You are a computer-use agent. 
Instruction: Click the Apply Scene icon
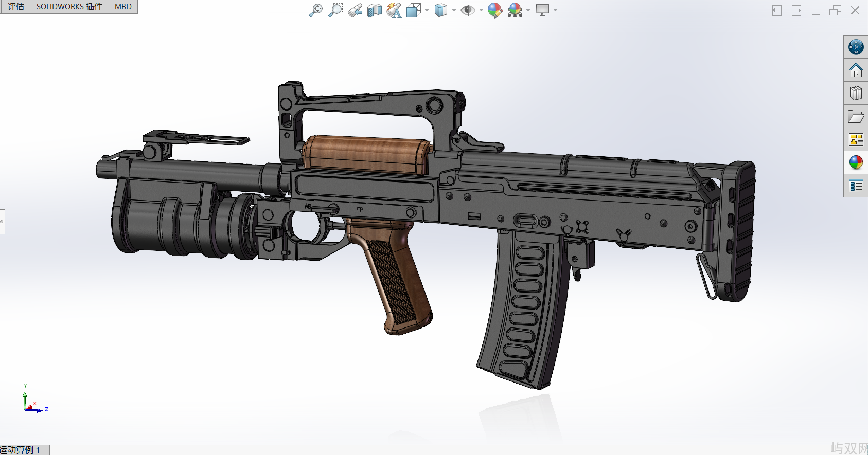coord(515,10)
